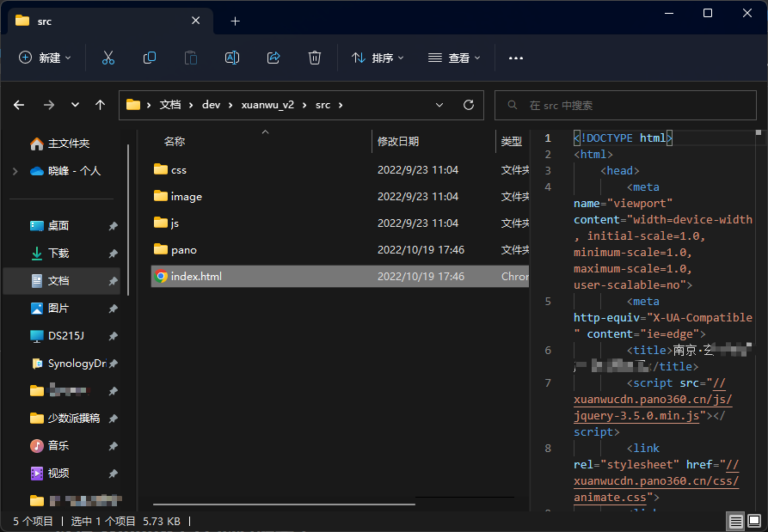
Task: Navigate up one folder level
Action: pos(100,104)
